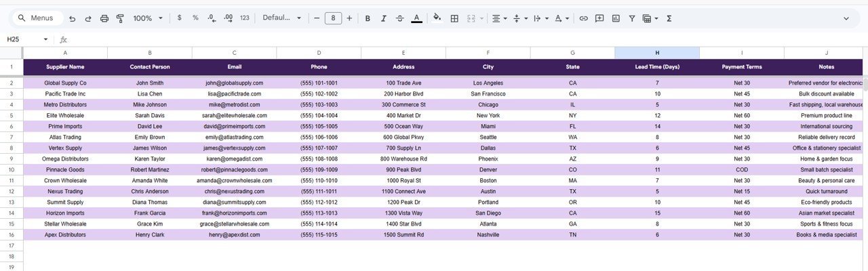The height and width of the screenshot is (271, 868).
Task: Toggle italic formatting
Action: [383, 18]
